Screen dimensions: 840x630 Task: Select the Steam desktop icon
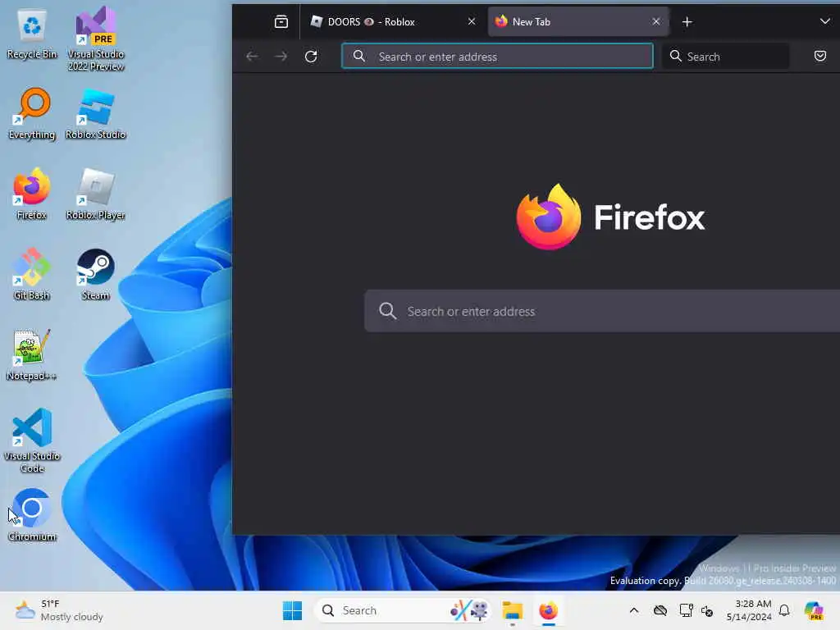click(x=95, y=274)
